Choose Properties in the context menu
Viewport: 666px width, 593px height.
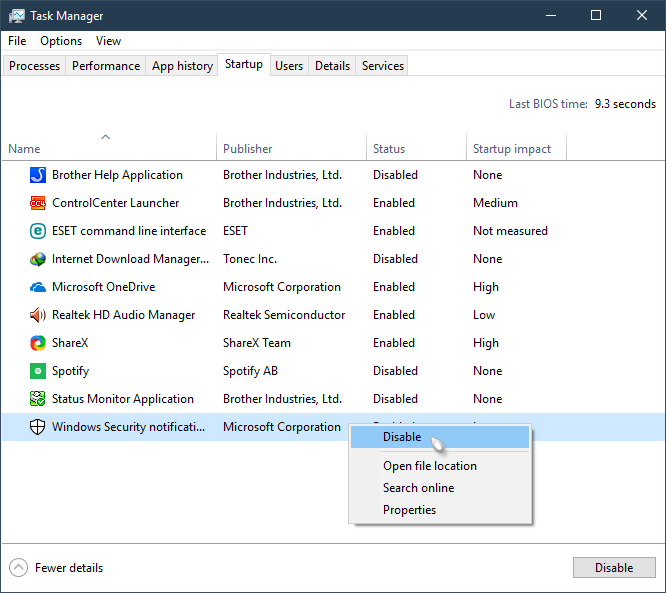(440, 510)
